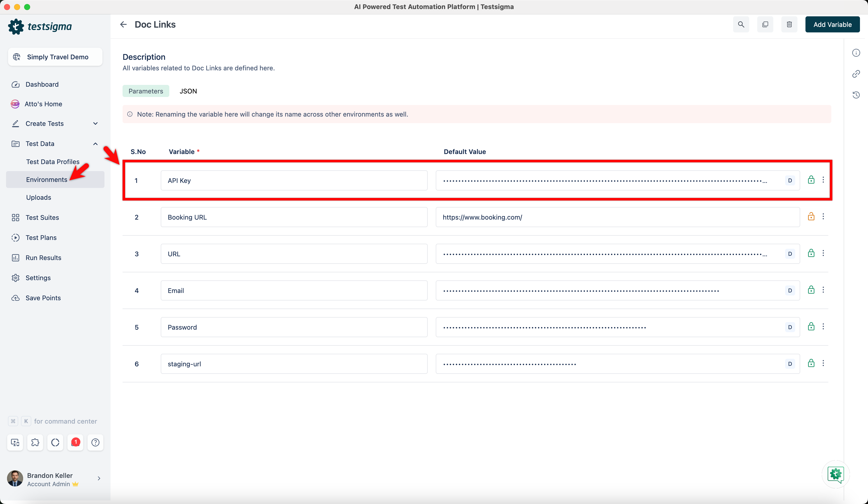Open linked items icon on right sidebar
Viewport: 868px width, 504px height.
click(x=857, y=73)
